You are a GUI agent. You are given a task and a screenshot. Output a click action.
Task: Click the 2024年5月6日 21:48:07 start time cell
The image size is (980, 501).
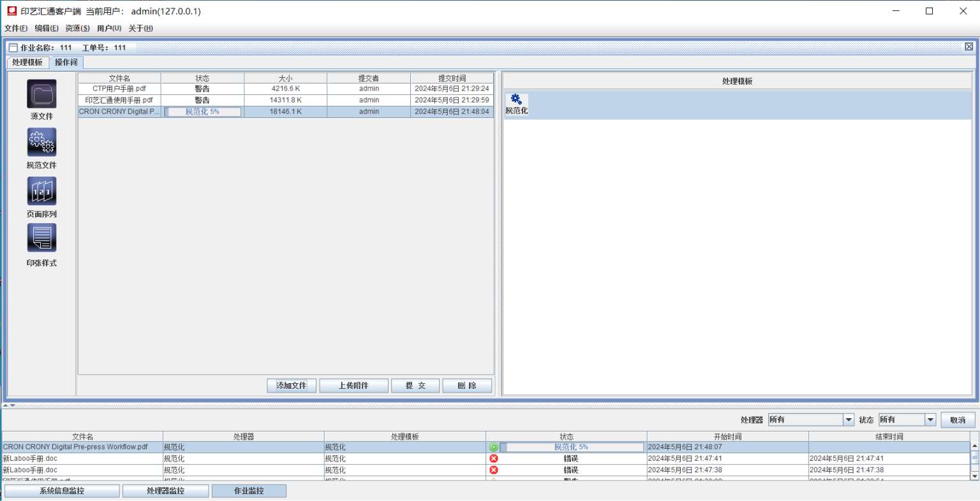[728, 447]
